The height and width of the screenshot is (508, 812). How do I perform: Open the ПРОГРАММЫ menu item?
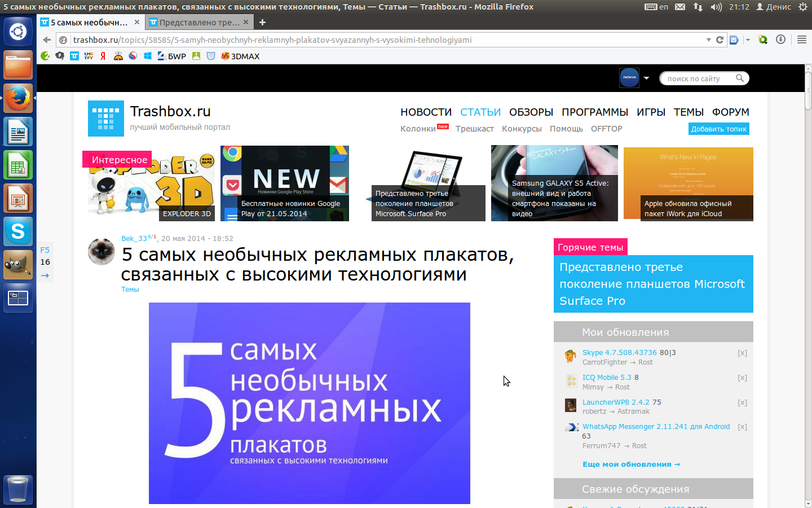coord(595,112)
